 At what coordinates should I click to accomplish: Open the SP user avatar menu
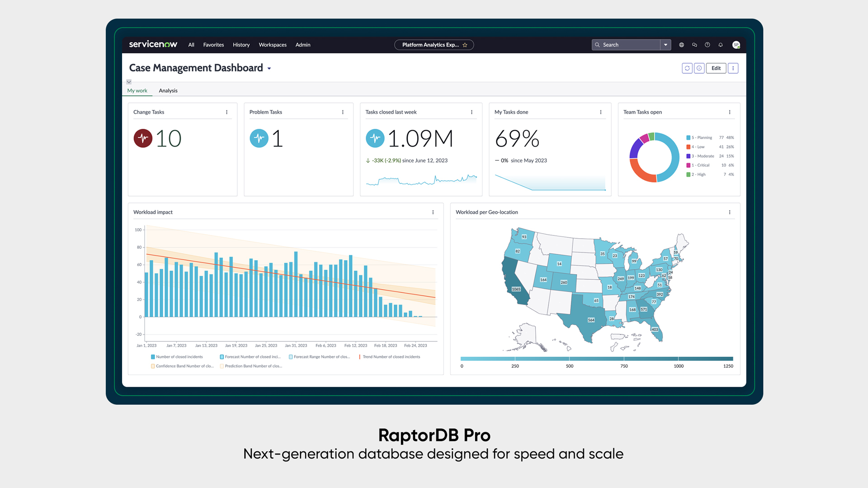tap(736, 45)
